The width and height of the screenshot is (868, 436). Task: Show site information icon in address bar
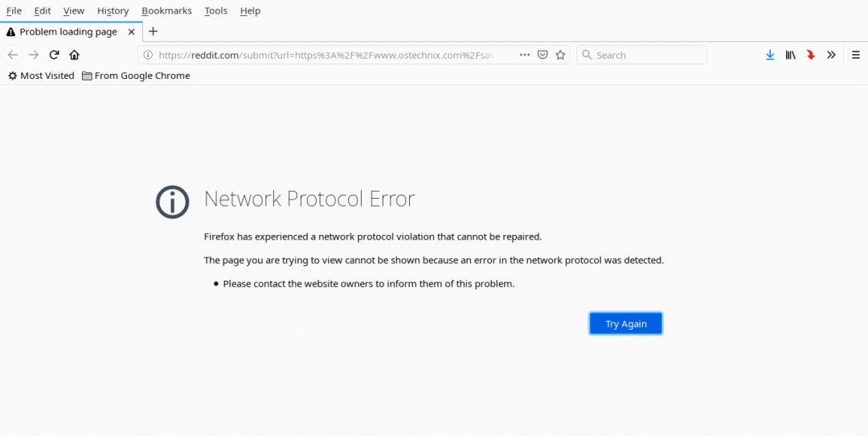[148, 55]
